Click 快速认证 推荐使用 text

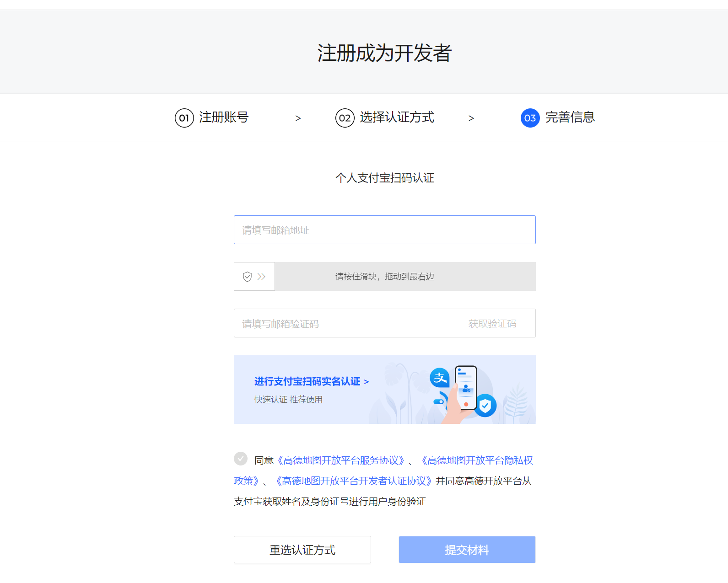click(x=288, y=400)
